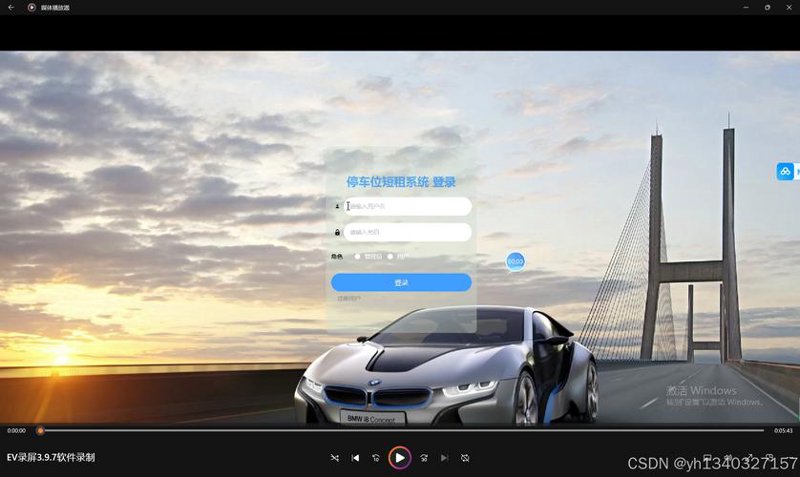Click the 停车位短租系统 登录 heading

[x=401, y=182]
